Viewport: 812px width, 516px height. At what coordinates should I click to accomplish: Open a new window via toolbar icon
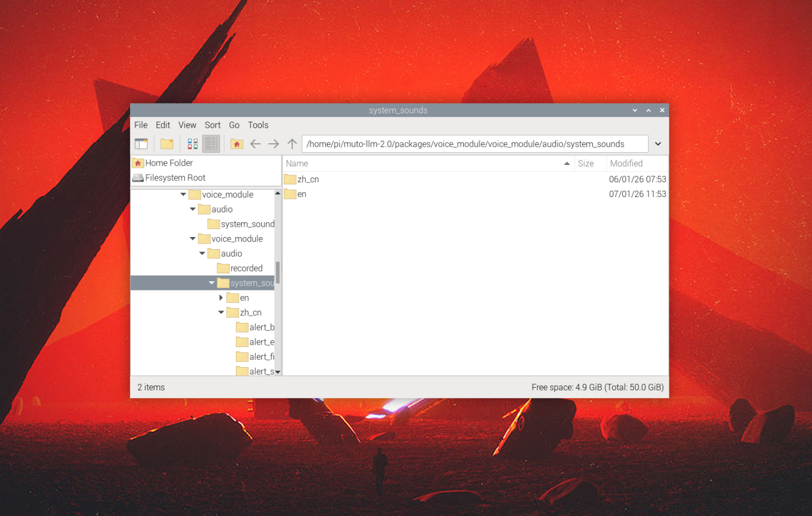[x=141, y=144]
